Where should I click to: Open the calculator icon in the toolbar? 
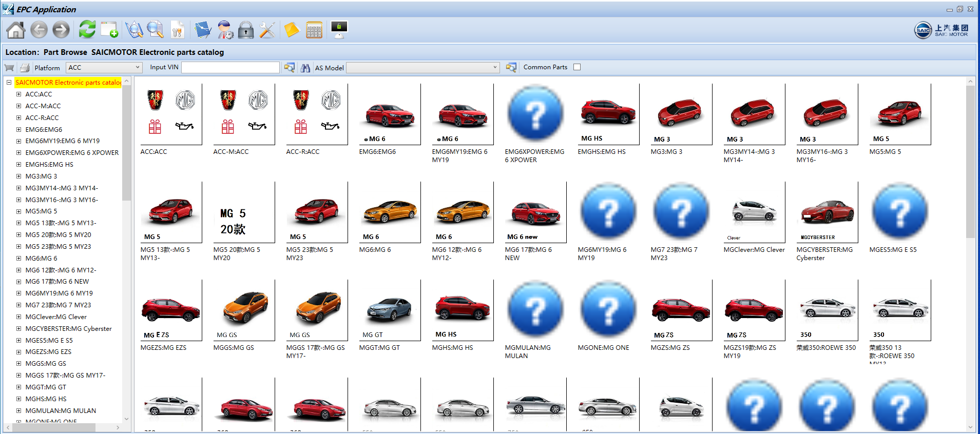pyautogui.click(x=314, y=30)
